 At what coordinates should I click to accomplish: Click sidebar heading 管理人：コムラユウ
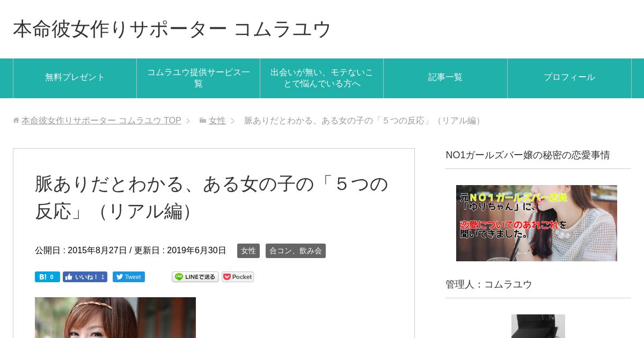tap(489, 284)
